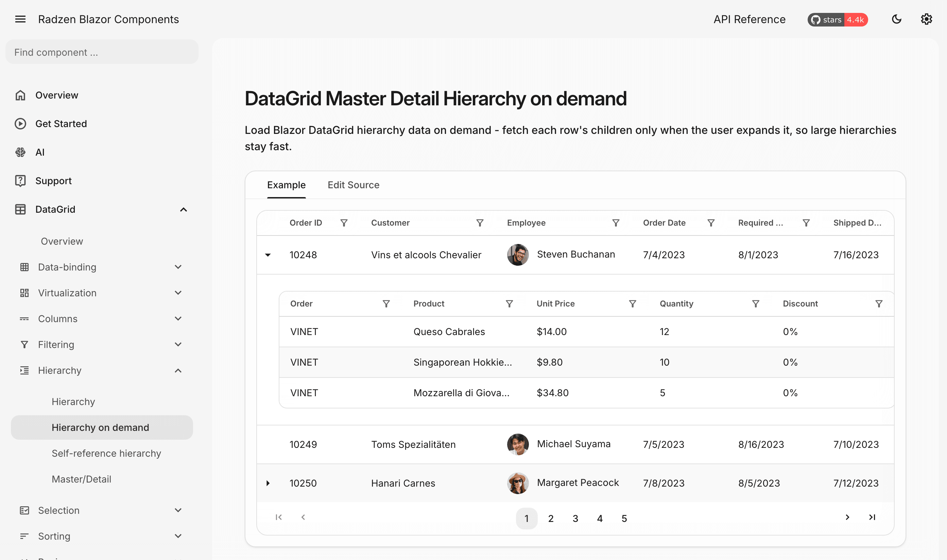Go to Overview in the sidebar with the home icon
The image size is (947, 560).
click(20, 95)
